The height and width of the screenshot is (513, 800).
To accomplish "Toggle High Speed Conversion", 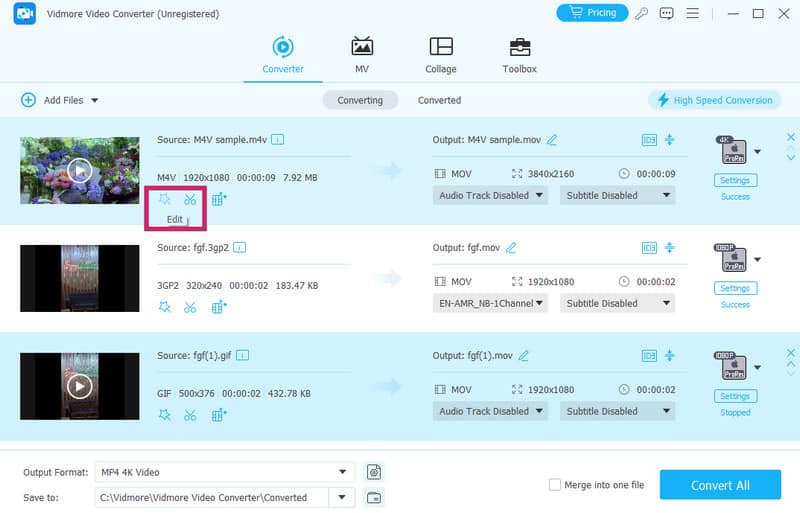I will pyautogui.click(x=714, y=100).
